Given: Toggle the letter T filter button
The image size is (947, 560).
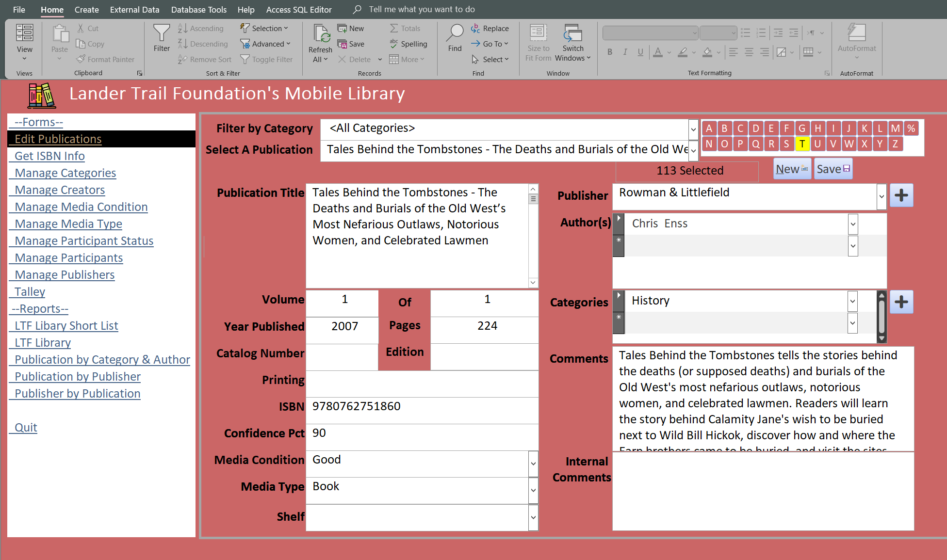Looking at the screenshot, I should [x=802, y=144].
